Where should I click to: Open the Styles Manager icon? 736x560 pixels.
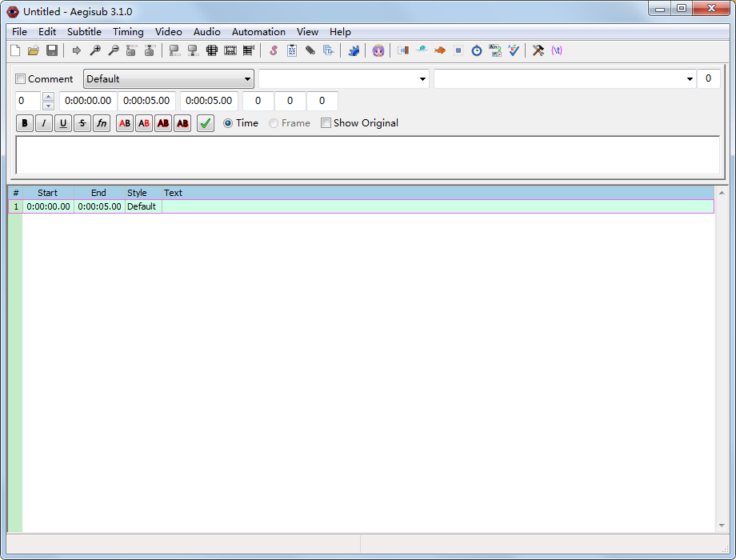coord(273,50)
